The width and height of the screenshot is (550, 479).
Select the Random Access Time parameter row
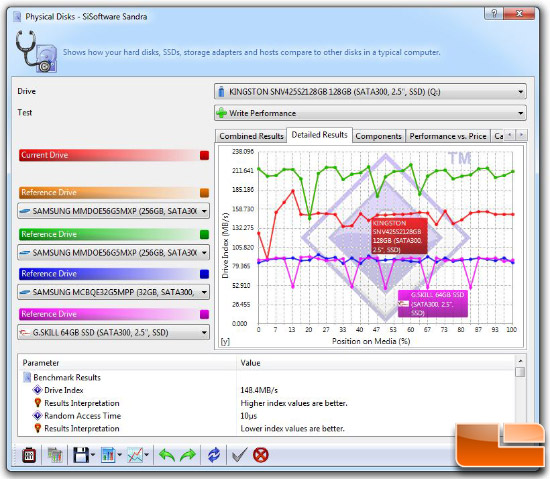pyautogui.click(x=266, y=416)
